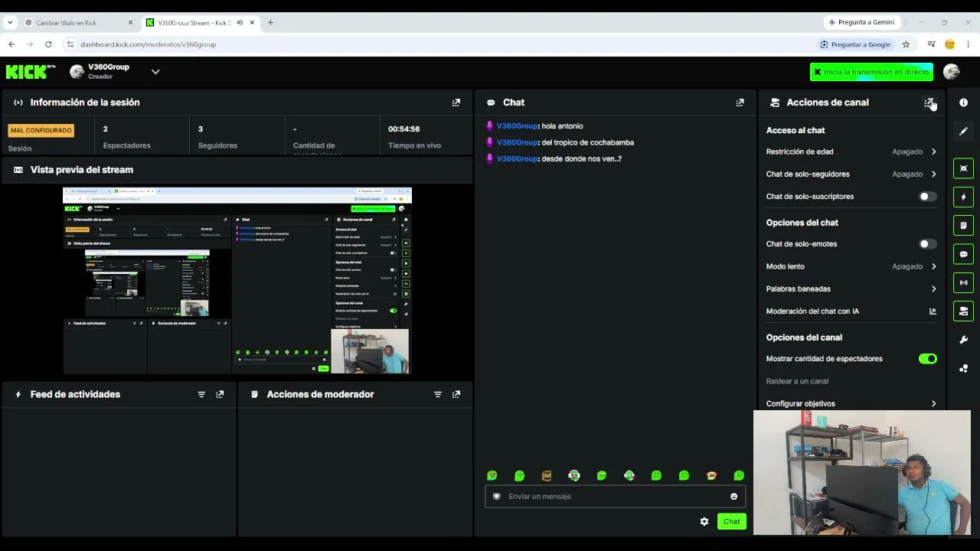
Task: Open the user profile avatar at top right
Action: [952, 72]
